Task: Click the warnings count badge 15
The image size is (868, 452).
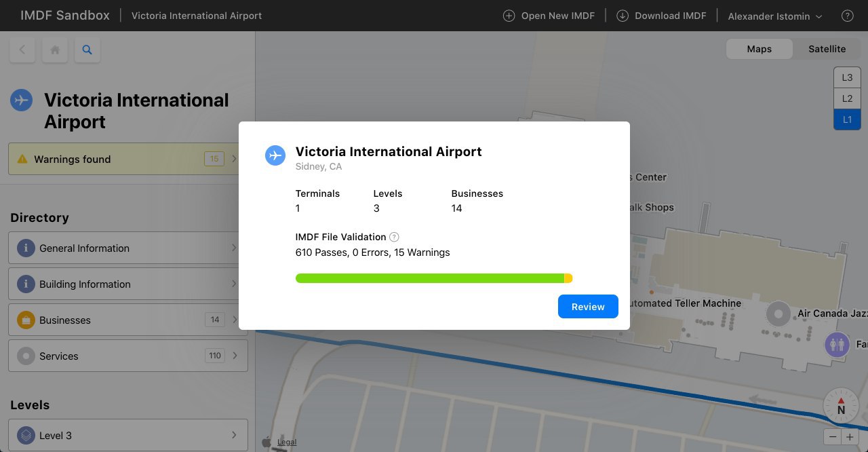Action: pos(214,159)
